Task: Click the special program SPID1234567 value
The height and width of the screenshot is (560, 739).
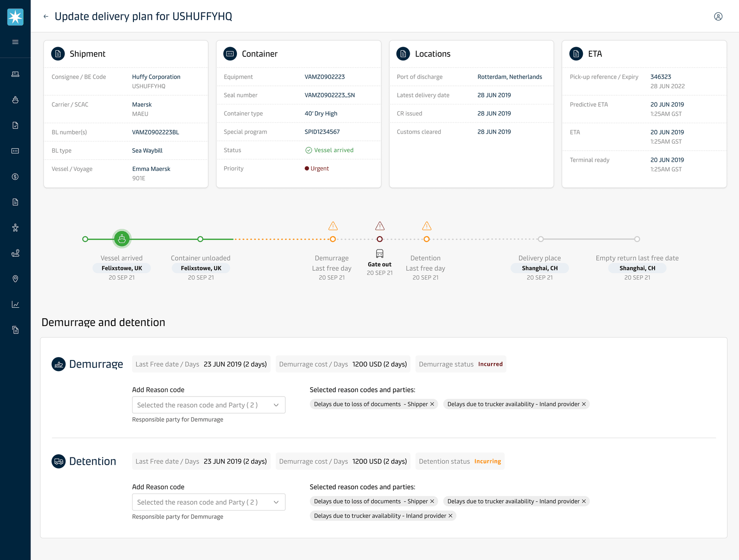Action: pos(322,132)
